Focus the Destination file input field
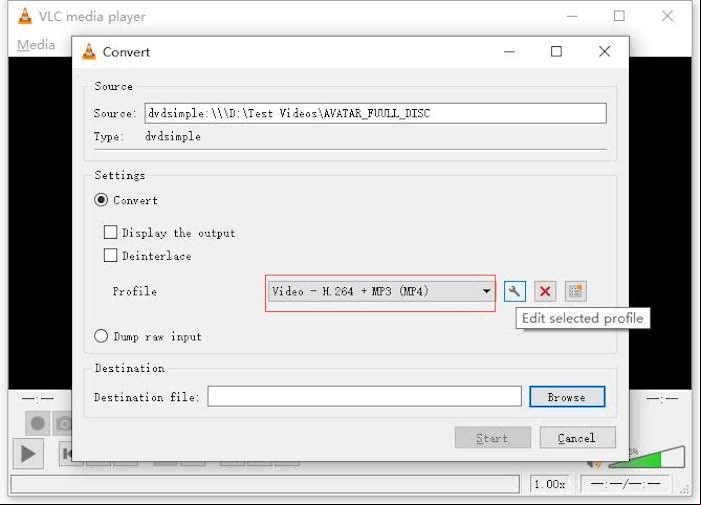Image resolution: width=701 pixels, height=505 pixels. pos(364,396)
